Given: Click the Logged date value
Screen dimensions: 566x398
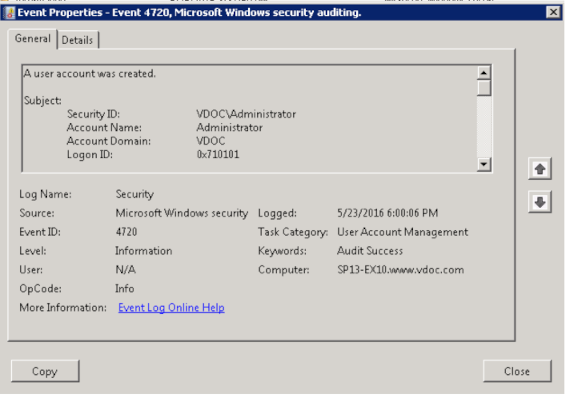Looking at the screenshot, I should coord(387,213).
